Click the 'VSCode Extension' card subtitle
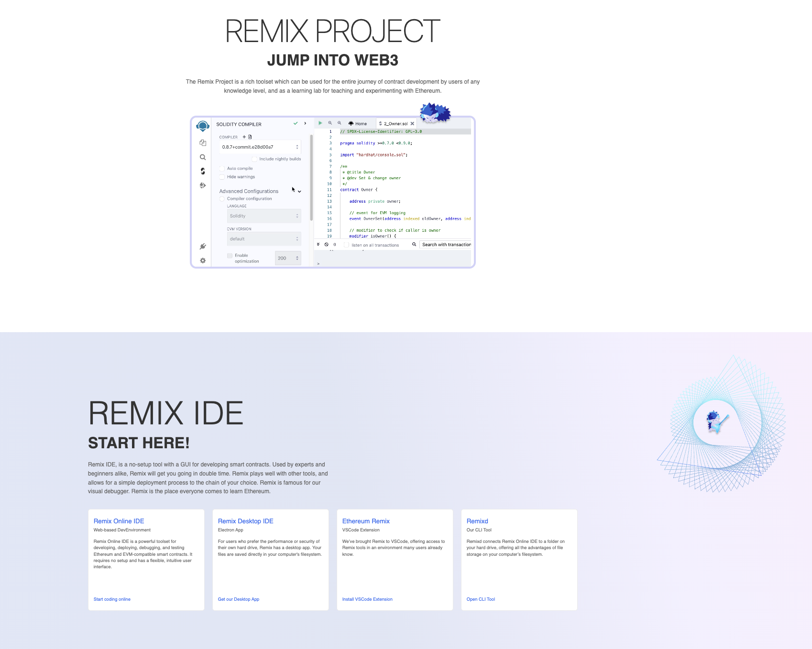The height and width of the screenshot is (649, 812). point(361,530)
